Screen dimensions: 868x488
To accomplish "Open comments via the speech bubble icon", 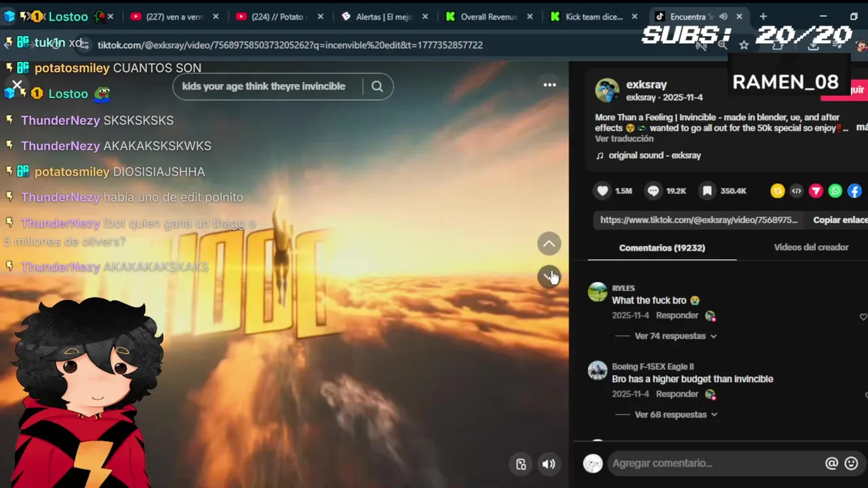I will (653, 191).
